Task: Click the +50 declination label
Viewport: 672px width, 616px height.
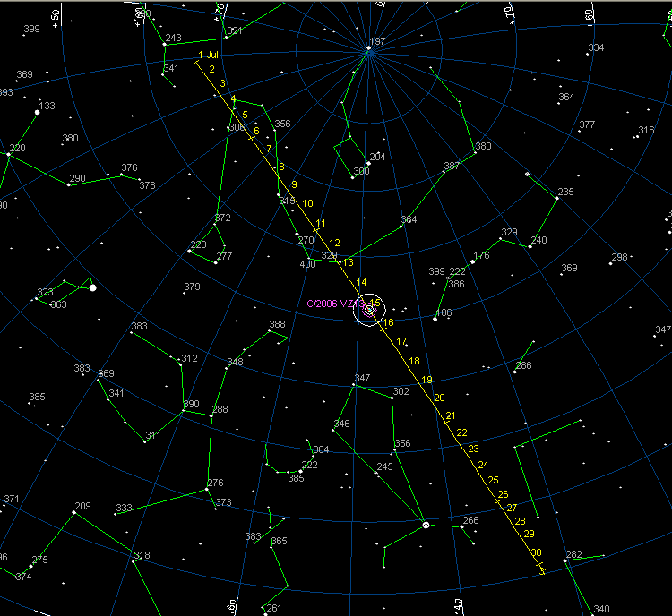Action: coord(55,20)
